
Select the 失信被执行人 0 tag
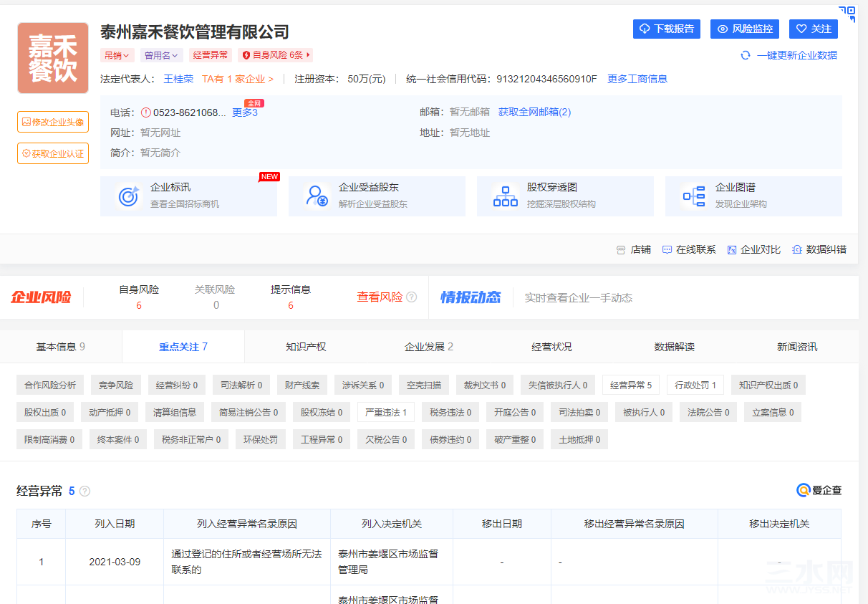tap(558, 385)
